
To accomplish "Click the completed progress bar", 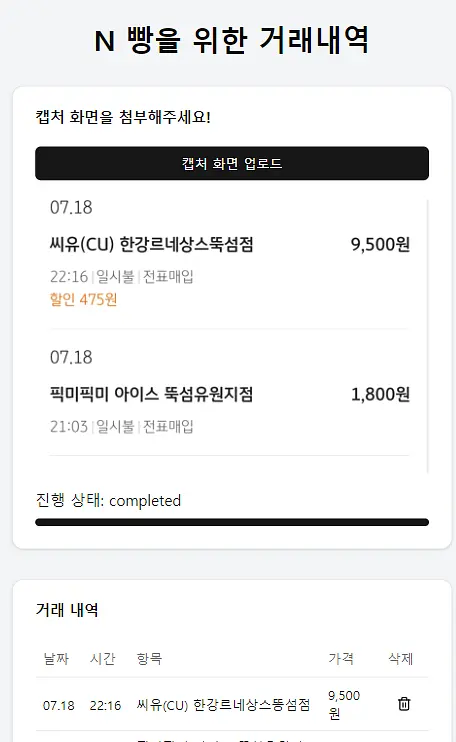I will (232, 522).
